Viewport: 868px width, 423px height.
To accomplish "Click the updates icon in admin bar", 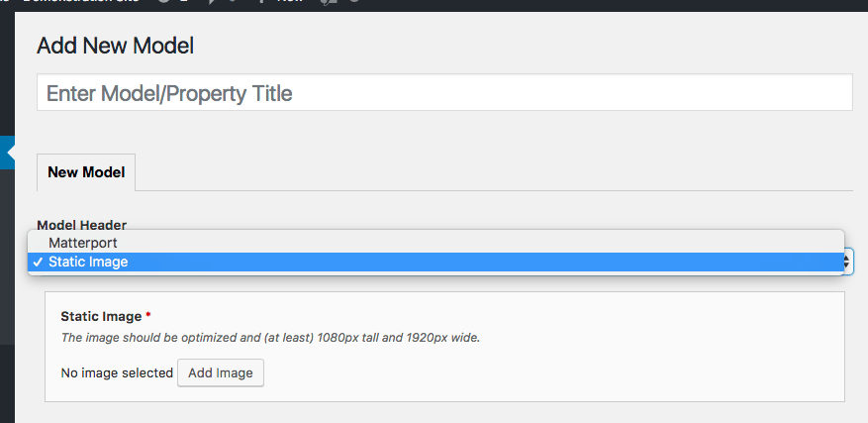I will (164, 2).
